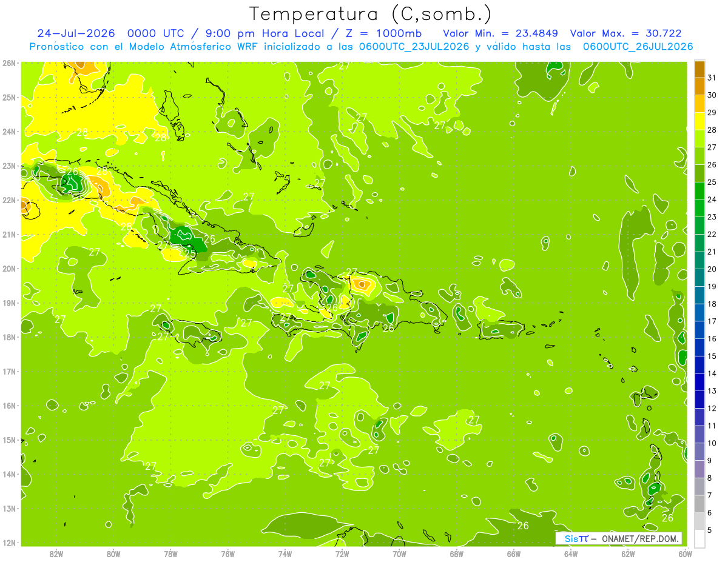
Task: Click the '24' label on color scale
Action: (712, 199)
